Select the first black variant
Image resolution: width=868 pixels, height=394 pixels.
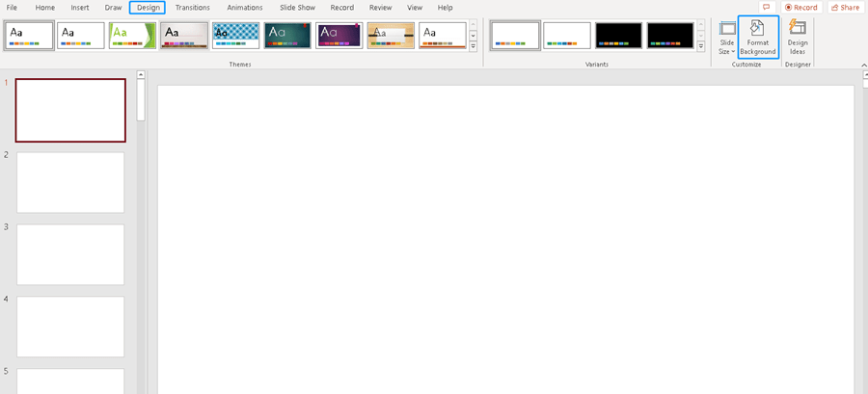coord(619,36)
